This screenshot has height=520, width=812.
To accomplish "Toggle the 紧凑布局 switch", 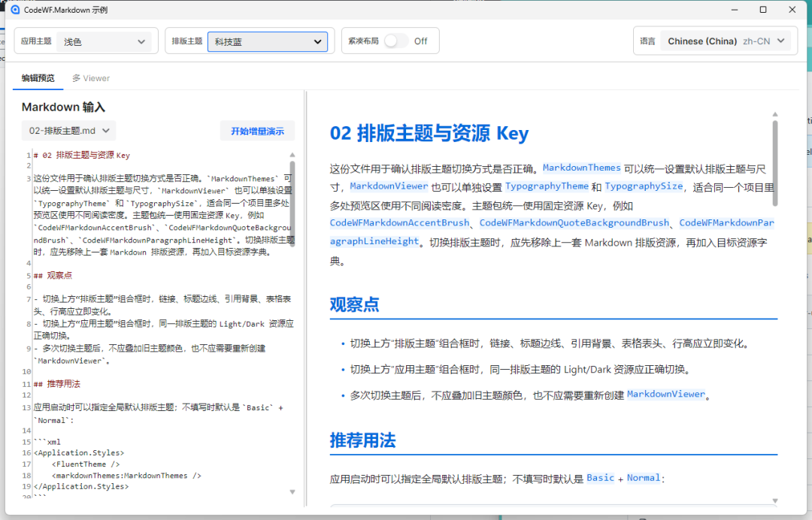I will click(x=396, y=41).
